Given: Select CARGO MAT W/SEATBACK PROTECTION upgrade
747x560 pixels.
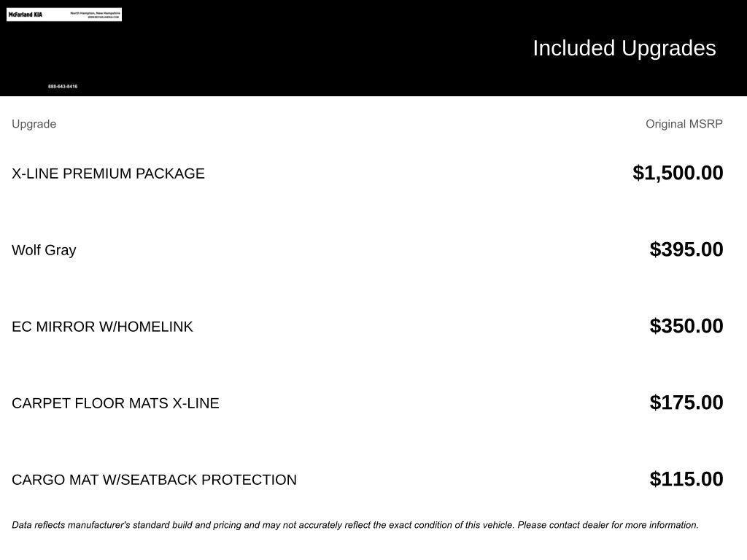Looking at the screenshot, I should 154,480.
